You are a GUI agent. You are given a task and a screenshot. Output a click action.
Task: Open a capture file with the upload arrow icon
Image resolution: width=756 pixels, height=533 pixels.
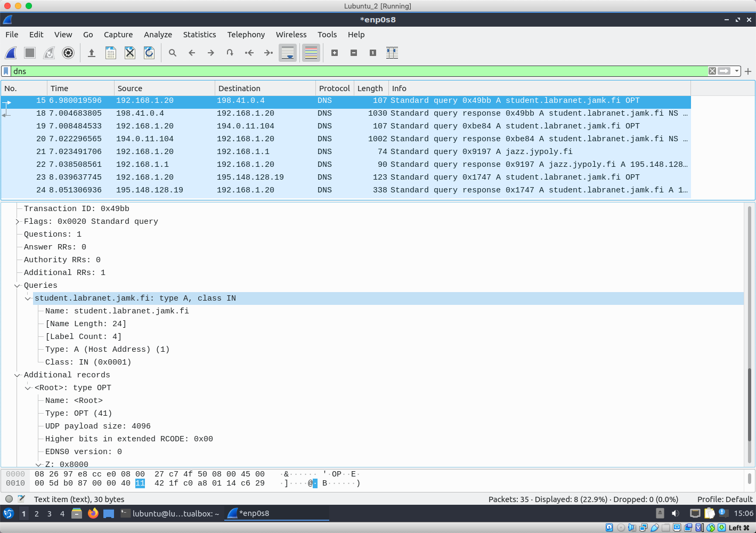pyautogui.click(x=92, y=53)
